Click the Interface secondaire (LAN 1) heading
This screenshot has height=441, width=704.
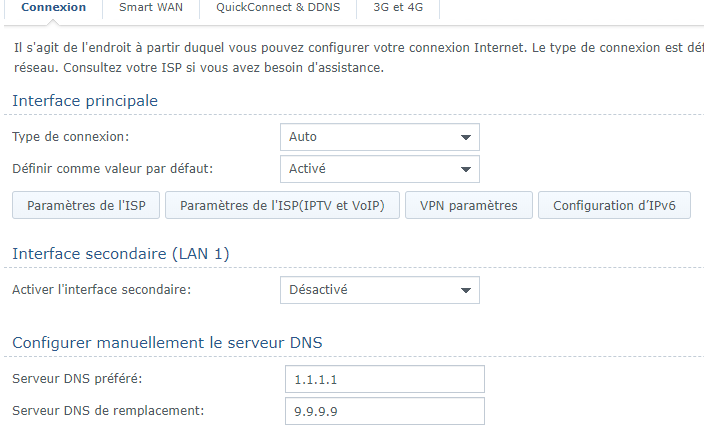[121, 254]
